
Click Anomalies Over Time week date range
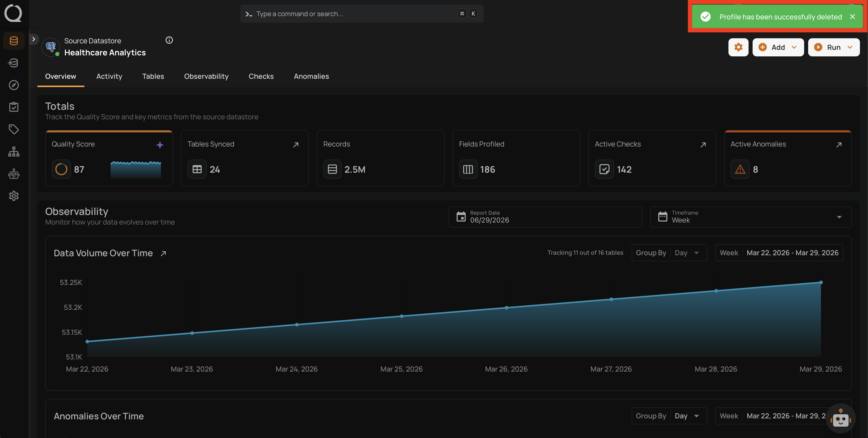point(772,416)
